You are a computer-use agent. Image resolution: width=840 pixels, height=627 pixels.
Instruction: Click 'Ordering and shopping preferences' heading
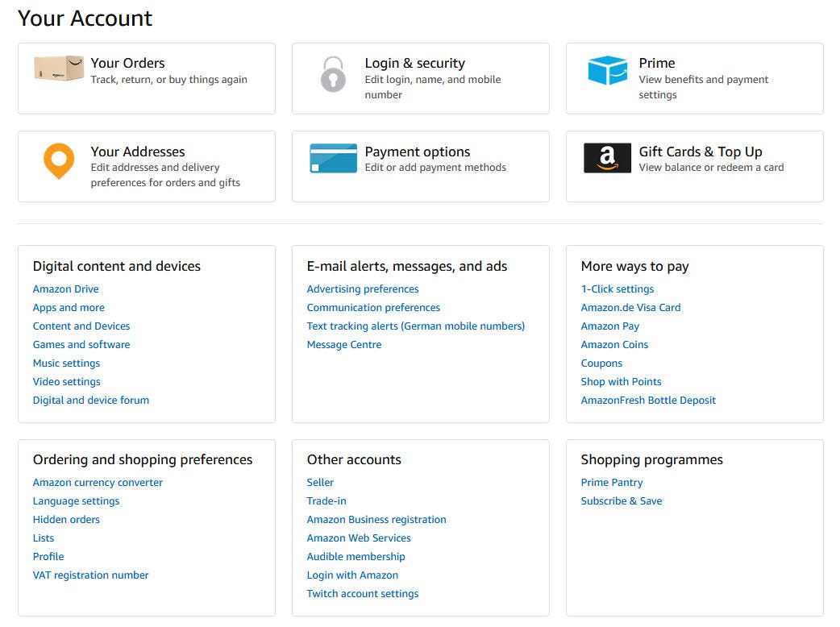(143, 460)
